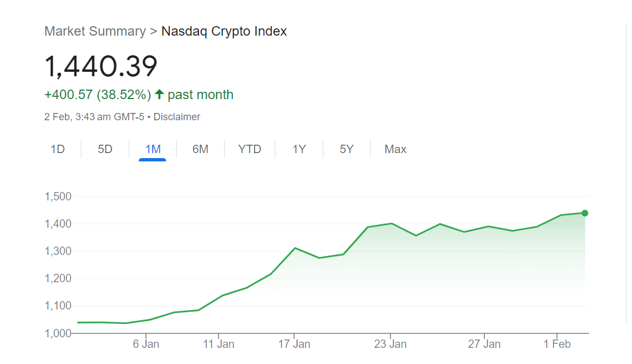This screenshot has width=632, height=364.
Task: Open the Max range tab
Action: tap(395, 149)
